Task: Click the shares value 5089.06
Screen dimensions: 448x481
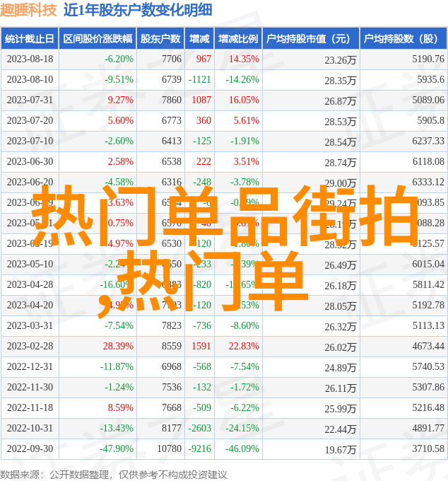Action: [x=428, y=100]
